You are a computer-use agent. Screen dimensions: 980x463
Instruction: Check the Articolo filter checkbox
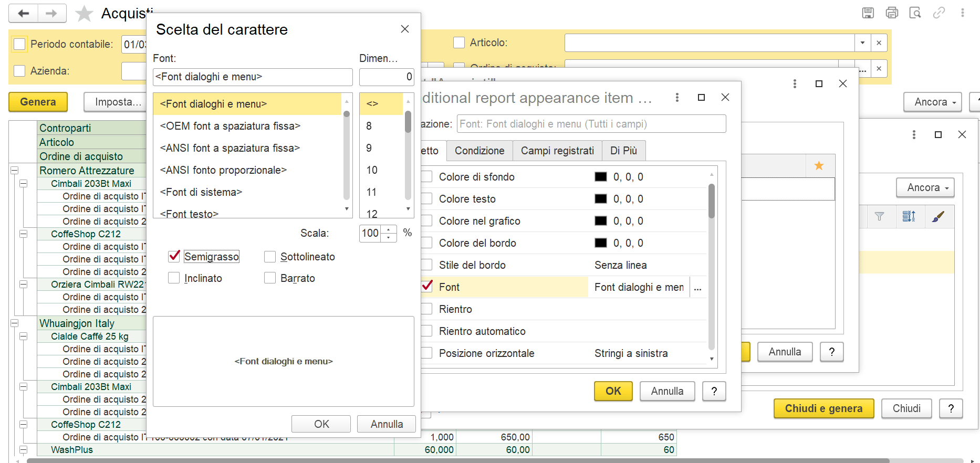coord(459,43)
